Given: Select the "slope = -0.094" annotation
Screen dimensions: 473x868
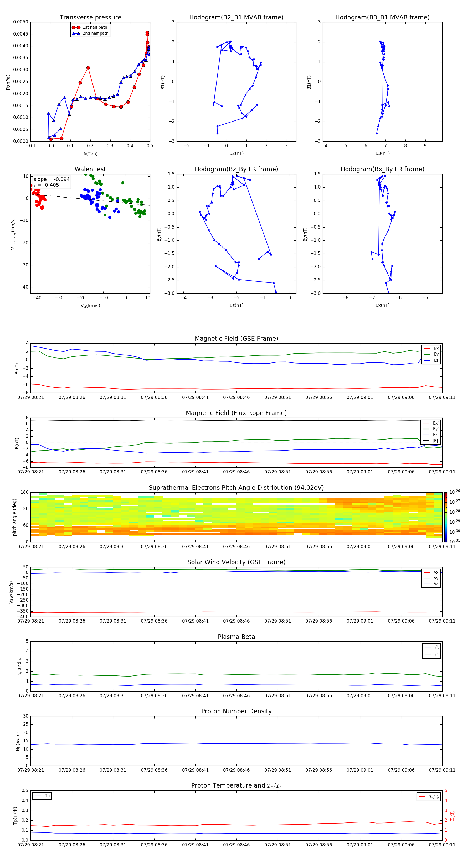Looking at the screenshot, I should (52, 179).
